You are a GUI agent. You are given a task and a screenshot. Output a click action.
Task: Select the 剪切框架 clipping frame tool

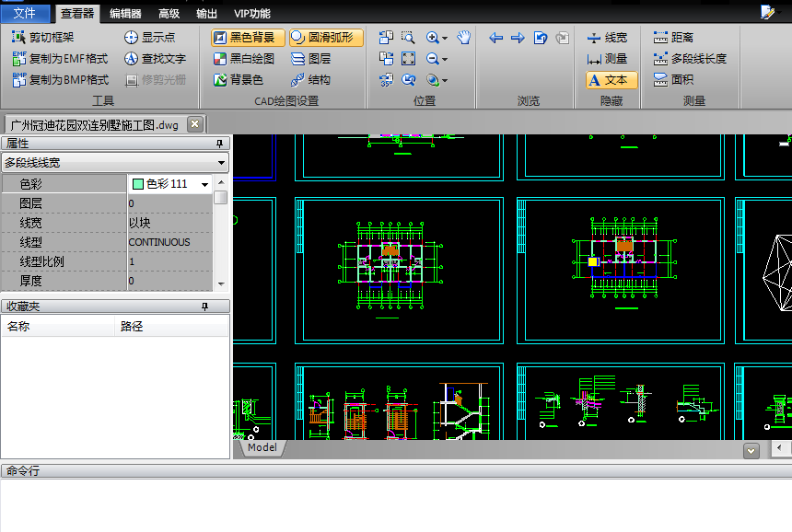coord(43,38)
